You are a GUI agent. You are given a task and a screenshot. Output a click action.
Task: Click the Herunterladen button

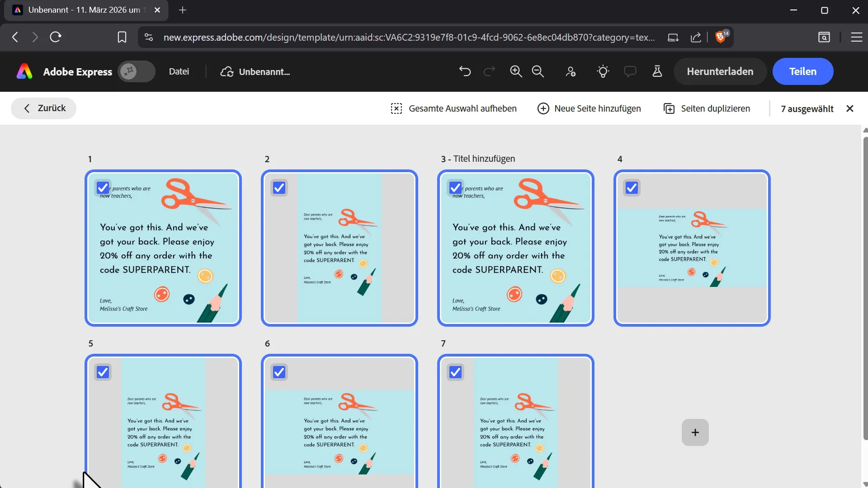(x=720, y=71)
